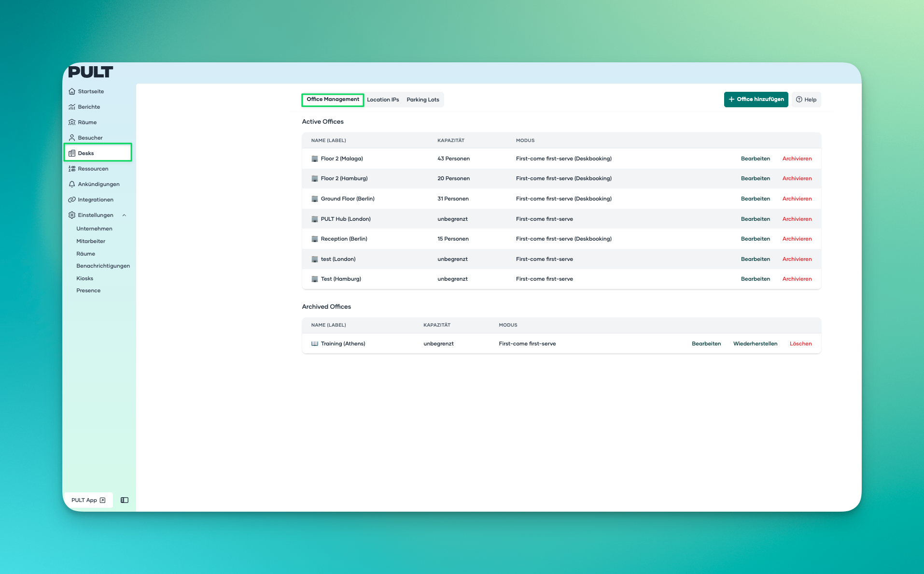Screen dimensions: 924x574
Task: Open the PULT App button
Action: click(88, 500)
